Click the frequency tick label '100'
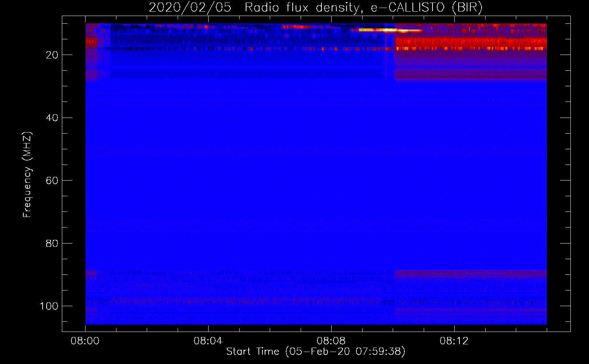This screenshot has width=589, height=364. point(49,306)
